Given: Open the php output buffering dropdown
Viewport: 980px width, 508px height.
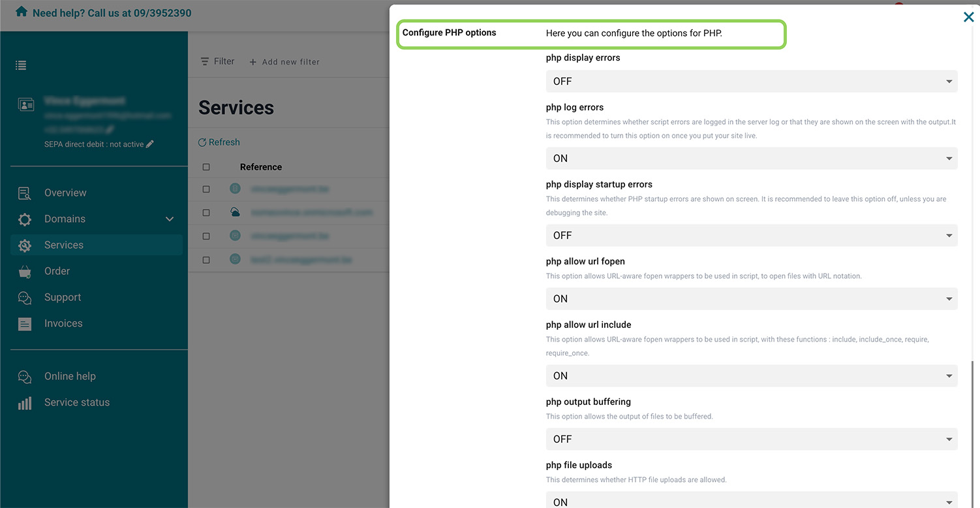Looking at the screenshot, I should (752, 439).
